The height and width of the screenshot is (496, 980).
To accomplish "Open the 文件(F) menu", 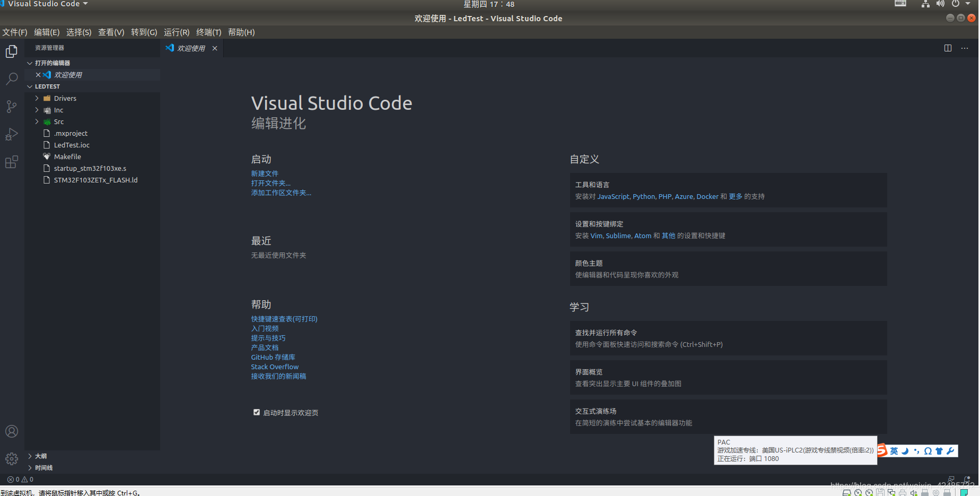I will 15,32.
